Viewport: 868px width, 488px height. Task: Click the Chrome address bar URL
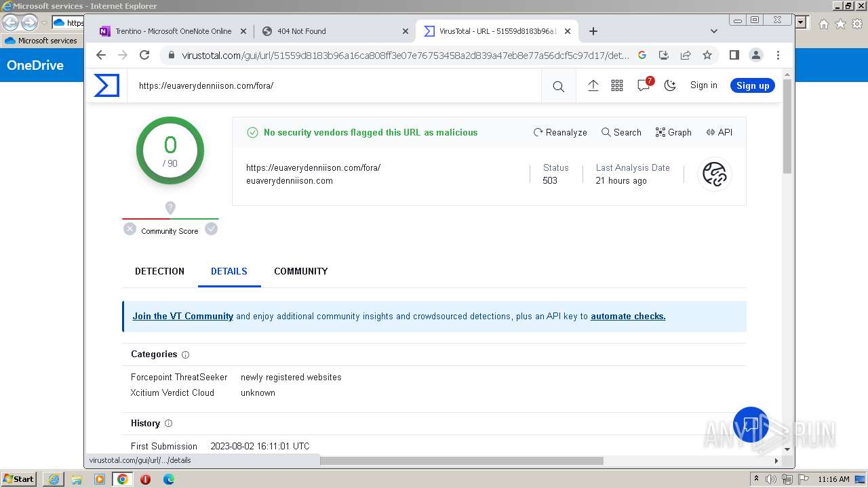pos(406,56)
